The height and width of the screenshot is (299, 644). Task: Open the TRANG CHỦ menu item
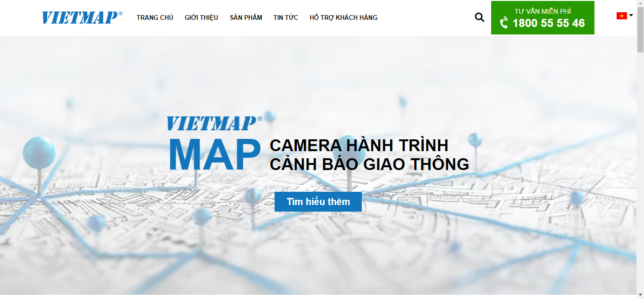(x=155, y=17)
